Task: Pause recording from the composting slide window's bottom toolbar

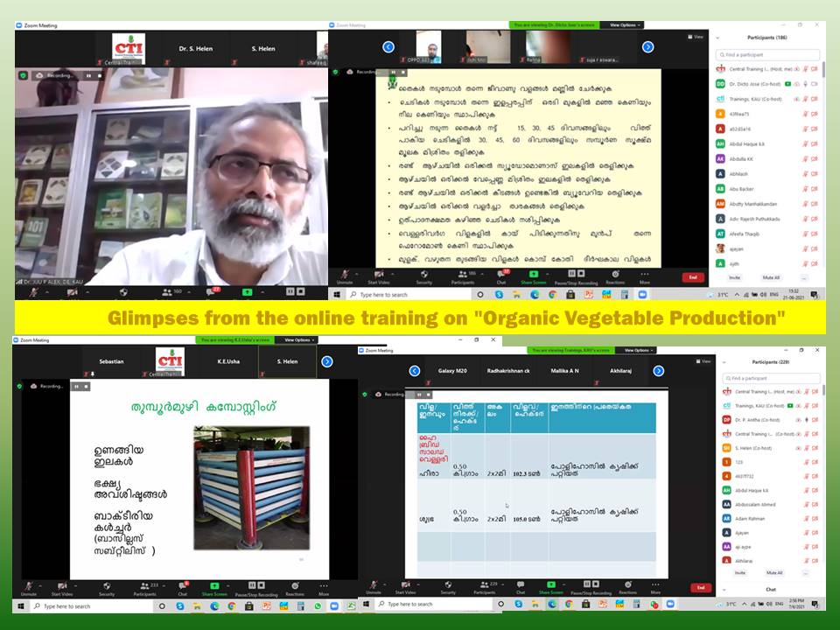Action: click(x=252, y=585)
